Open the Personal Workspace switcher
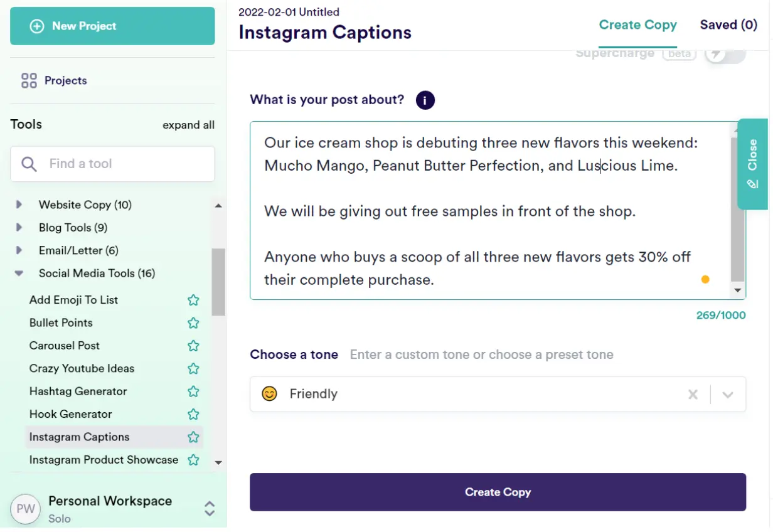This screenshot has height=532, width=773. click(210, 509)
